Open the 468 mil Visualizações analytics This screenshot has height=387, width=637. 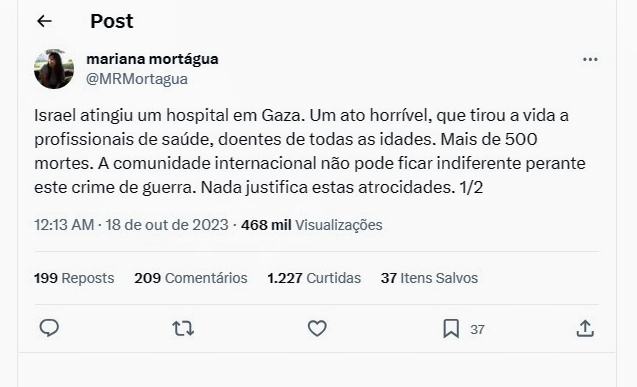tap(312, 225)
